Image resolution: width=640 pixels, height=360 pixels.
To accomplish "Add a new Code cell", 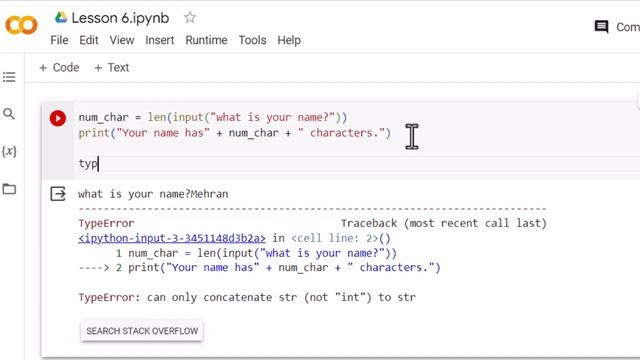I will click(59, 67).
